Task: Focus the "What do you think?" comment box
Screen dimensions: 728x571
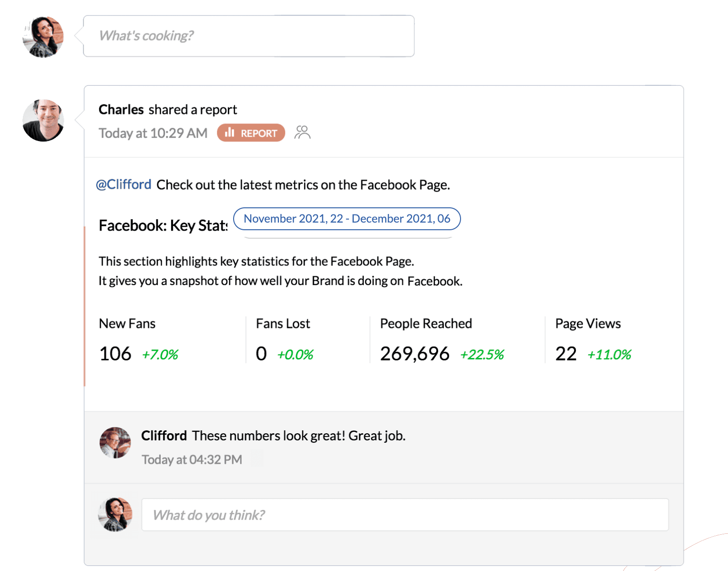Action: tap(405, 515)
